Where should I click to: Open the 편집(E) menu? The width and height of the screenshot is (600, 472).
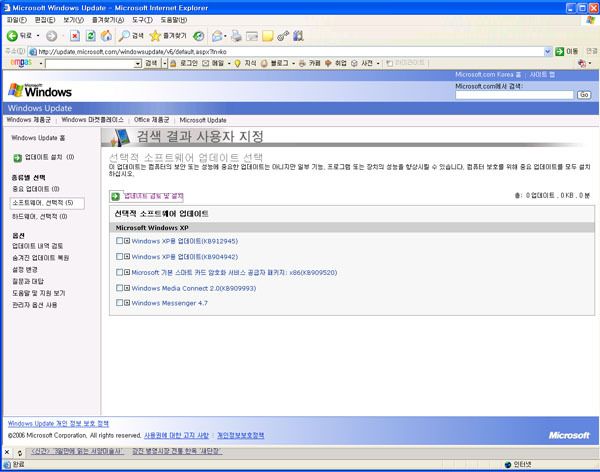(x=45, y=20)
